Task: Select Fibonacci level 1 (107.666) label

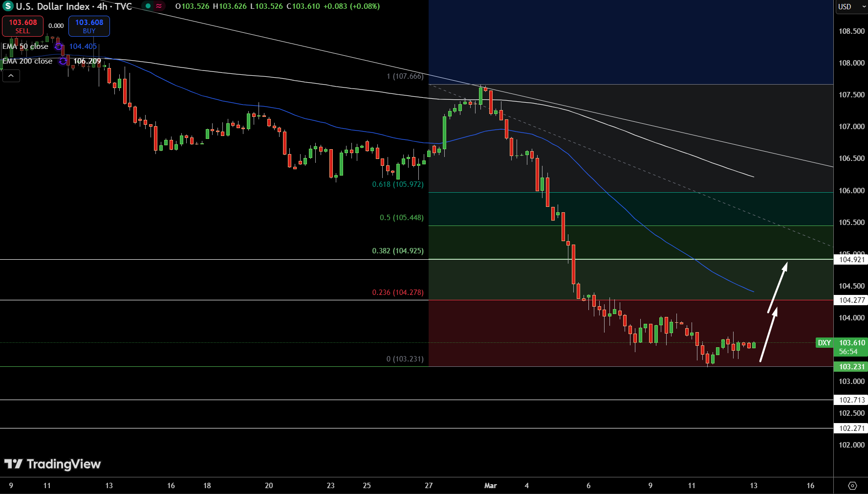Action: coord(405,76)
